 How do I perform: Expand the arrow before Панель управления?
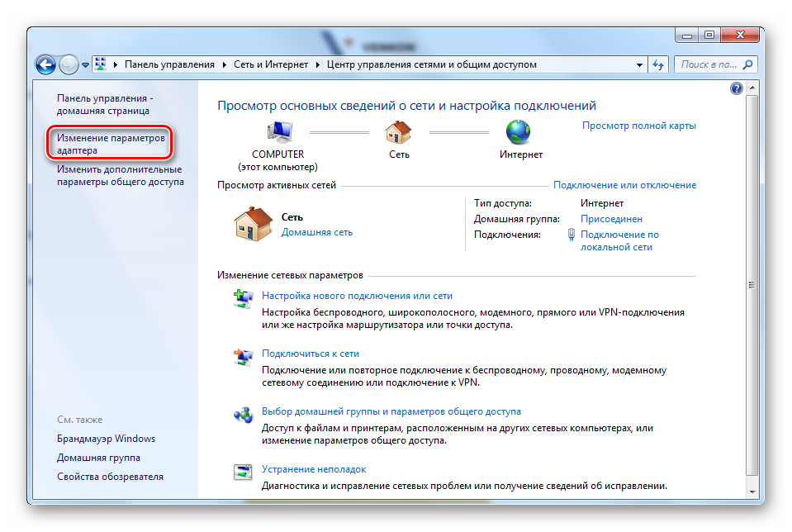(x=116, y=64)
